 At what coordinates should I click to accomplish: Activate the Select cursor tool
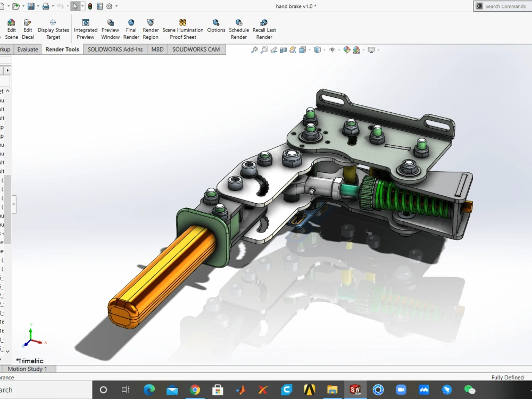click(x=76, y=6)
